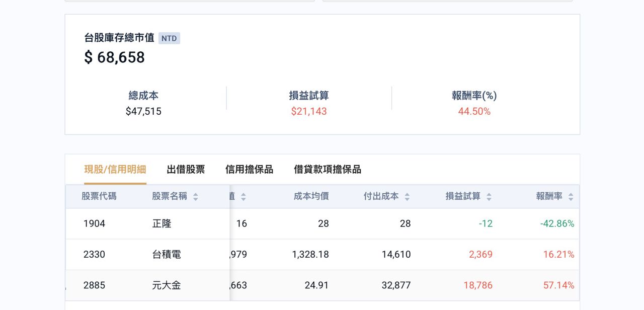Click sort arrows beside 損益試算 column
644x310 pixels.
pos(489,197)
